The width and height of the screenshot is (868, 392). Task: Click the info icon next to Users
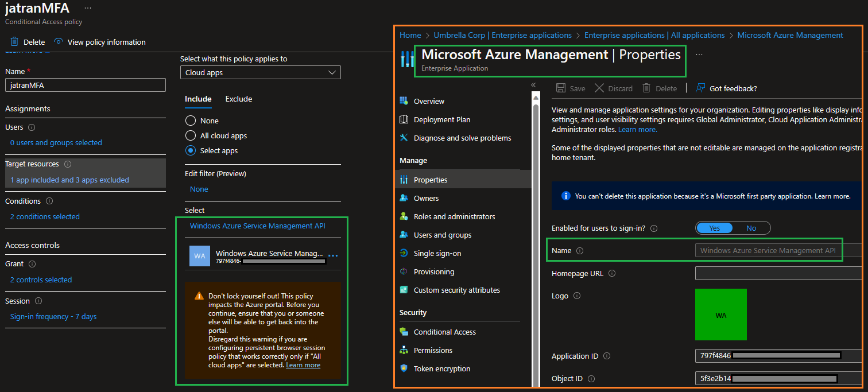[x=32, y=127]
